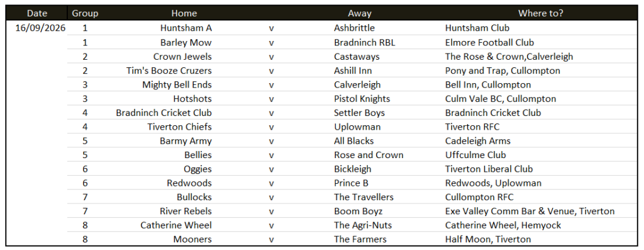Select the Date column header
Image resolution: width=644 pixels, height=250 pixels.
(x=37, y=13)
